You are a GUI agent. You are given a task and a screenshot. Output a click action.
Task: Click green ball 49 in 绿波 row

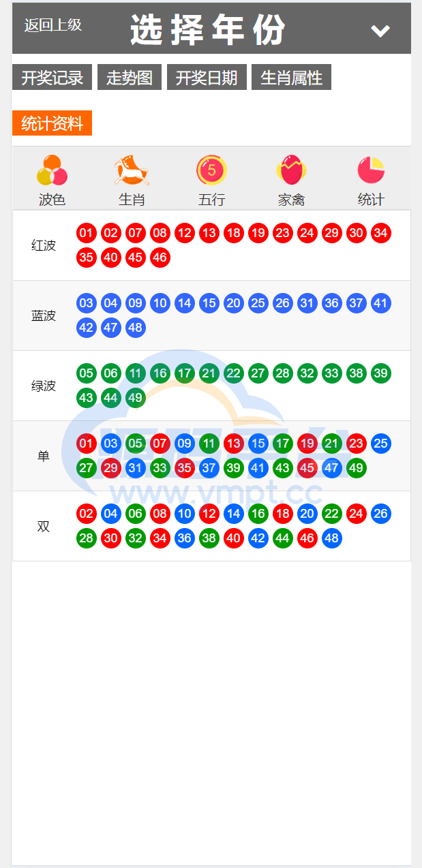pos(136,398)
